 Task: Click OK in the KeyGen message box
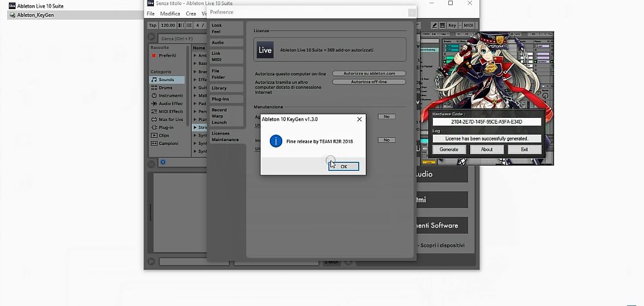pyautogui.click(x=344, y=166)
